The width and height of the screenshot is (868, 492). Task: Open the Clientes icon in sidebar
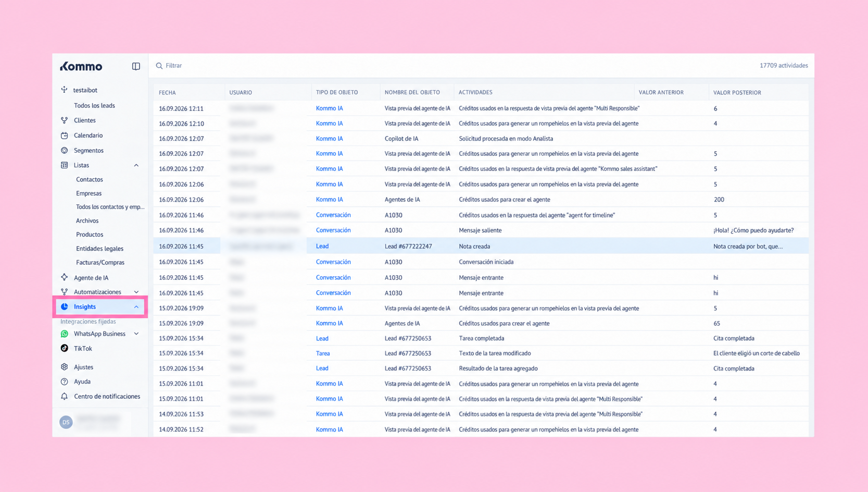point(65,120)
